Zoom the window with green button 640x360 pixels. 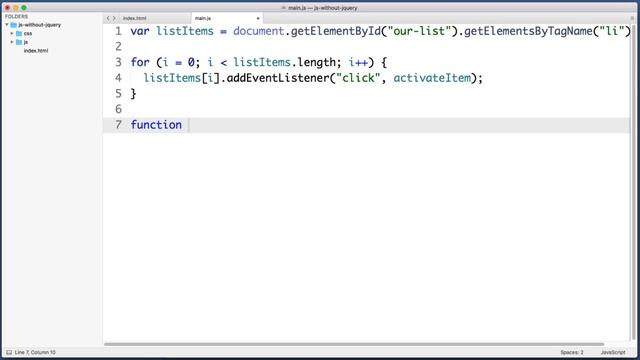coord(24,8)
